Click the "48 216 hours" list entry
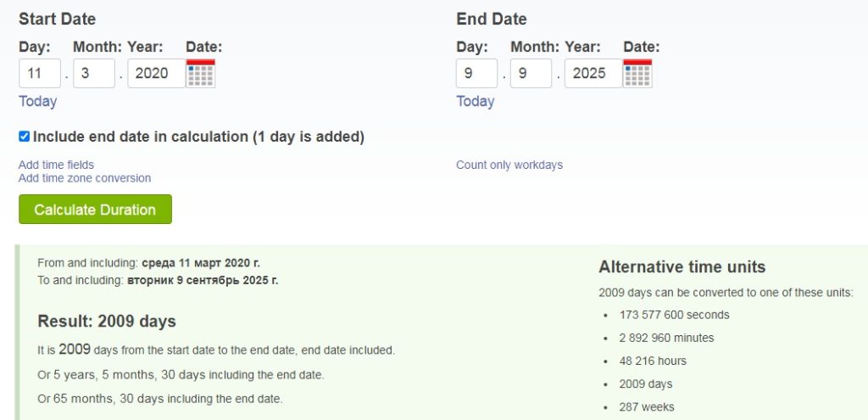The width and height of the screenshot is (868, 420). [x=653, y=361]
